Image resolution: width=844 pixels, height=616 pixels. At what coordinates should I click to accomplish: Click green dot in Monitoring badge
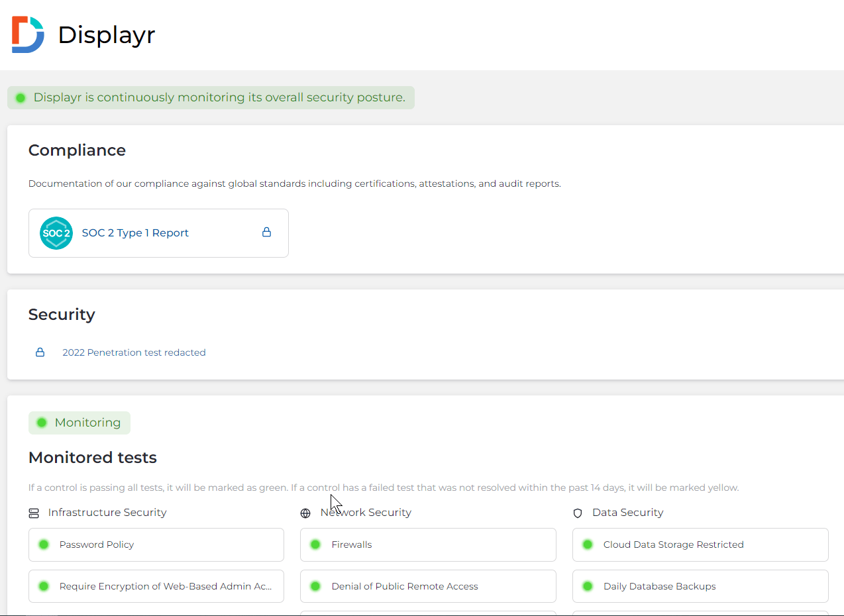click(x=42, y=423)
